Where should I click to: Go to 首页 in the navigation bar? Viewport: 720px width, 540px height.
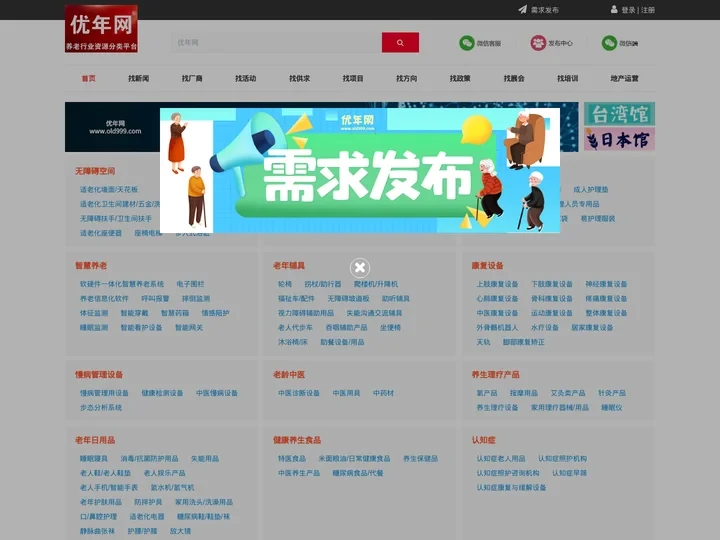(89, 79)
